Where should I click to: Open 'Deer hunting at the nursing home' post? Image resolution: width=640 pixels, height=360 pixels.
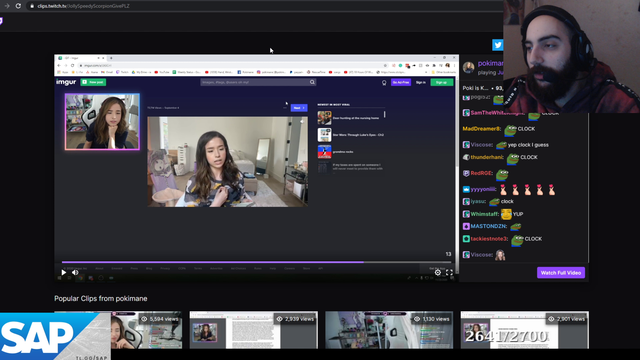tap(351, 118)
